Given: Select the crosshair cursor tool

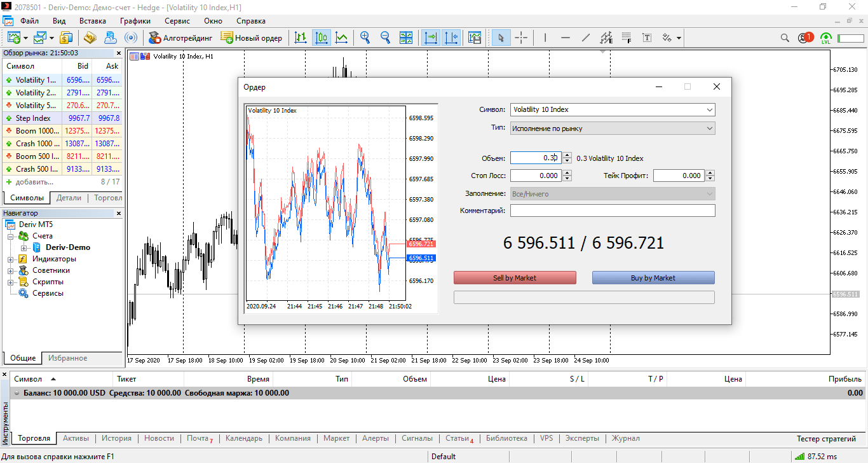Looking at the screenshot, I should tap(521, 38).
